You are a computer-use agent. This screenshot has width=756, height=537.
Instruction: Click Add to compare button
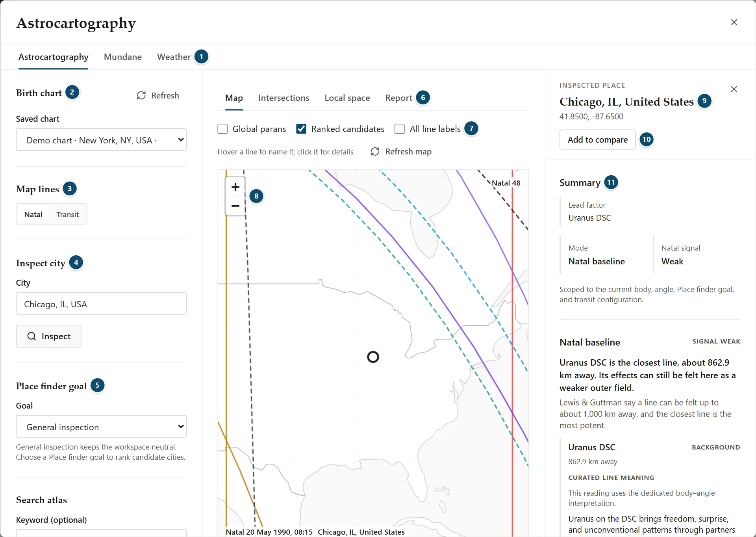pos(597,140)
